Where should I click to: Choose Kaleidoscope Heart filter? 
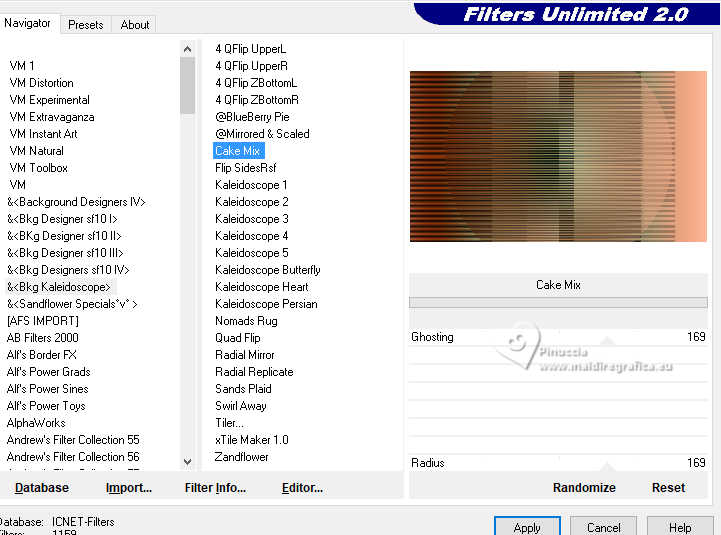262,287
